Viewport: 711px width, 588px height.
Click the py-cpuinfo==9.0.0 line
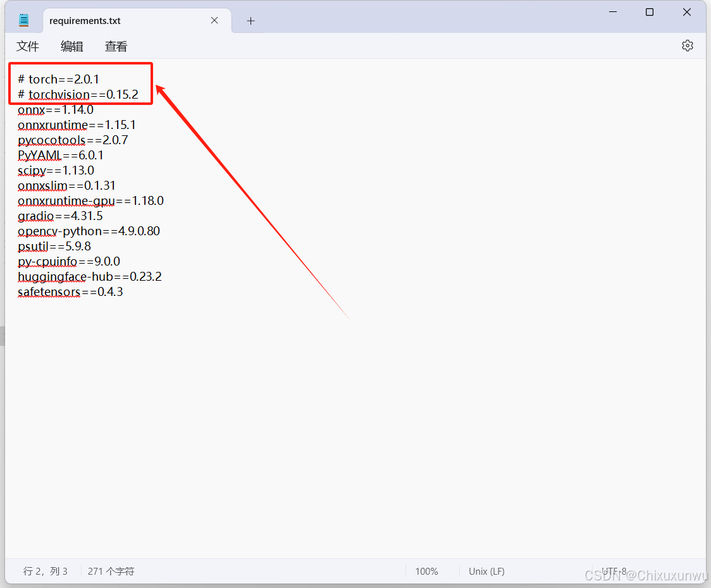click(x=69, y=262)
